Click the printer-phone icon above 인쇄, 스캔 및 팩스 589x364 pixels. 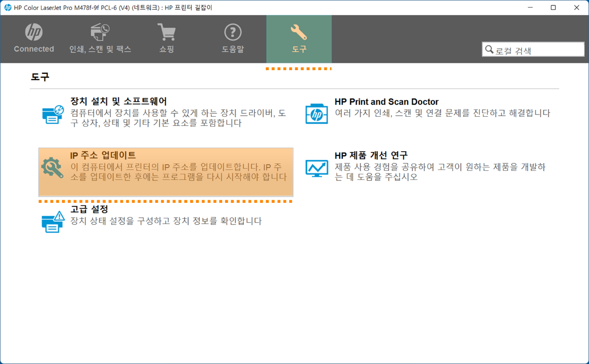[100, 32]
